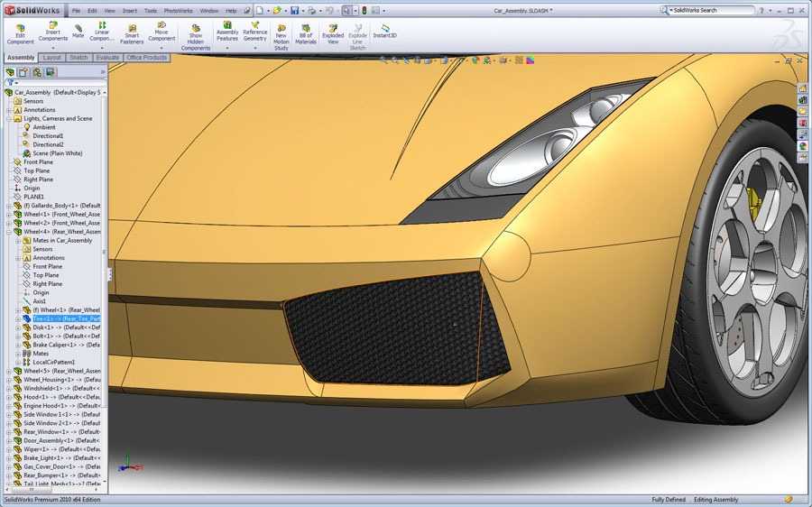Click Show Hidden Components
This screenshot has width=812, height=507.
195,37
